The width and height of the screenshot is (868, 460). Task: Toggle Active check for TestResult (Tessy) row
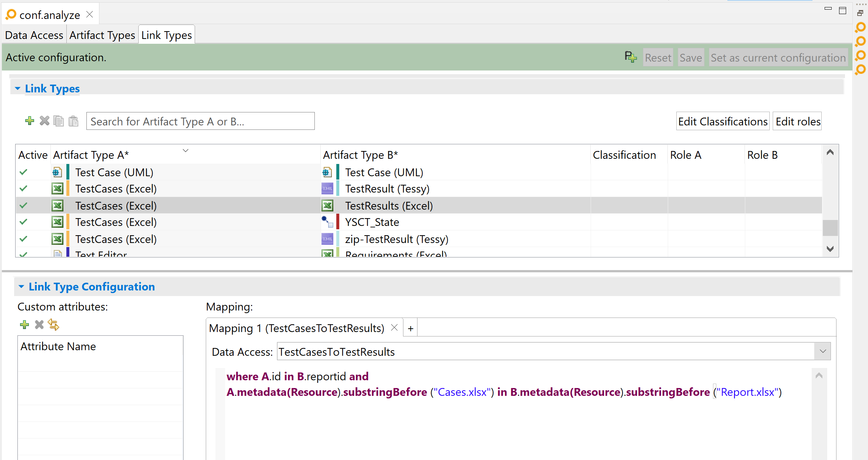pos(23,188)
